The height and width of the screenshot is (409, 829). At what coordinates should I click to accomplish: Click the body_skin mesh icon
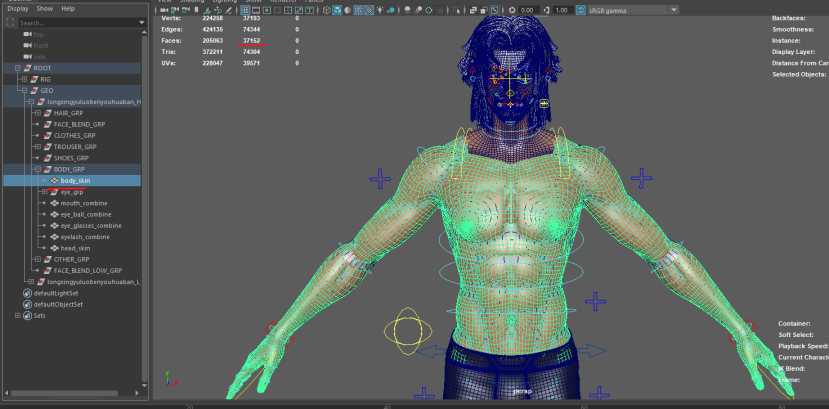click(54, 180)
